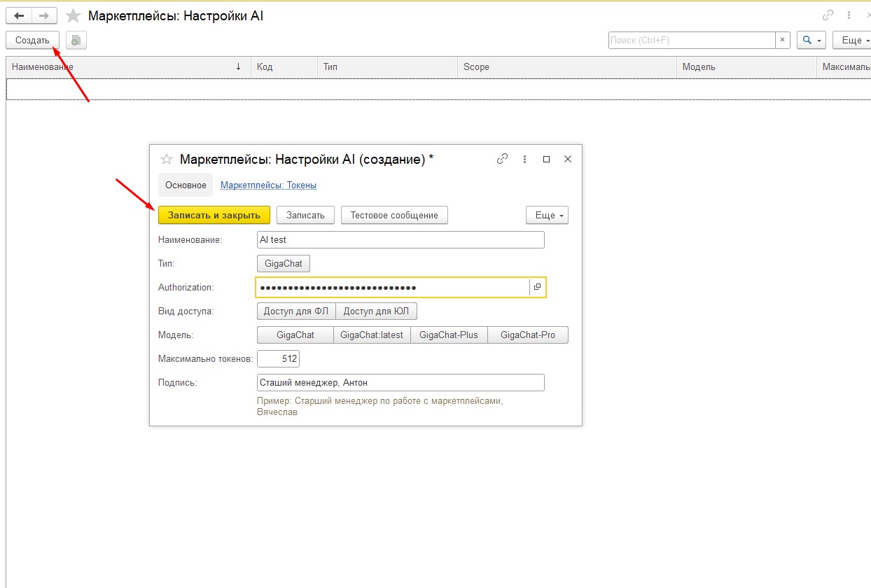The image size is (871, 588).
Task: Copy link icon in main window header
Action: [x=828, y=15]
